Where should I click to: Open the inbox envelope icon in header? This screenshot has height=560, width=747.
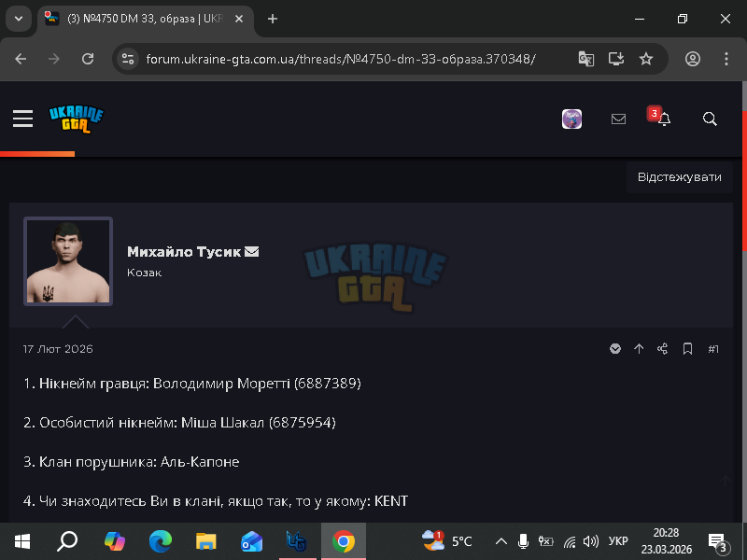(x=618, y=119)
